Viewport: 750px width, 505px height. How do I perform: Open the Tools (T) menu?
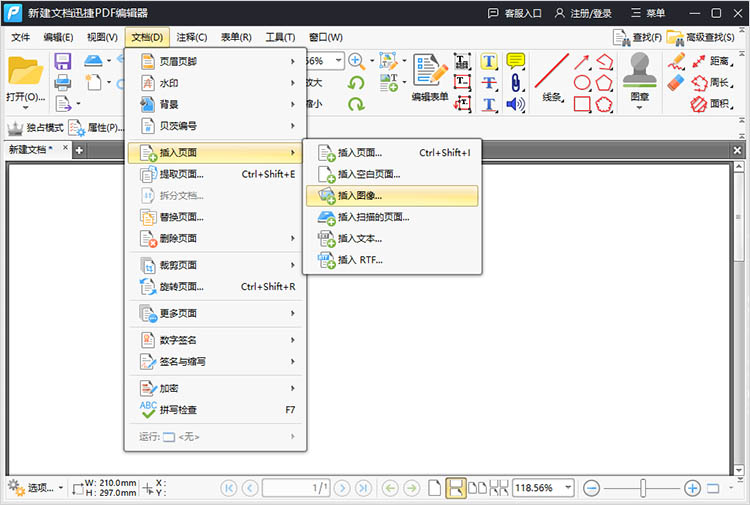pyautogui.click(x=280, y=37)
